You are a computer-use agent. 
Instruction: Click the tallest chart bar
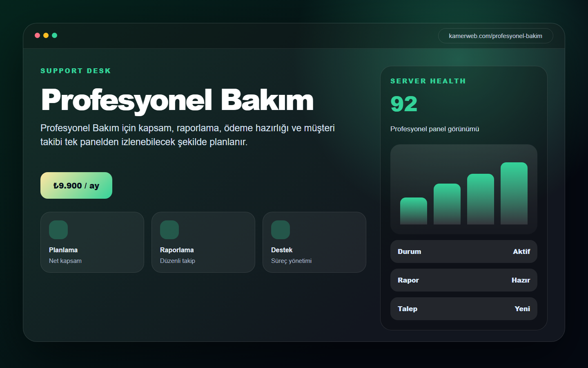(x=514, y=193)
